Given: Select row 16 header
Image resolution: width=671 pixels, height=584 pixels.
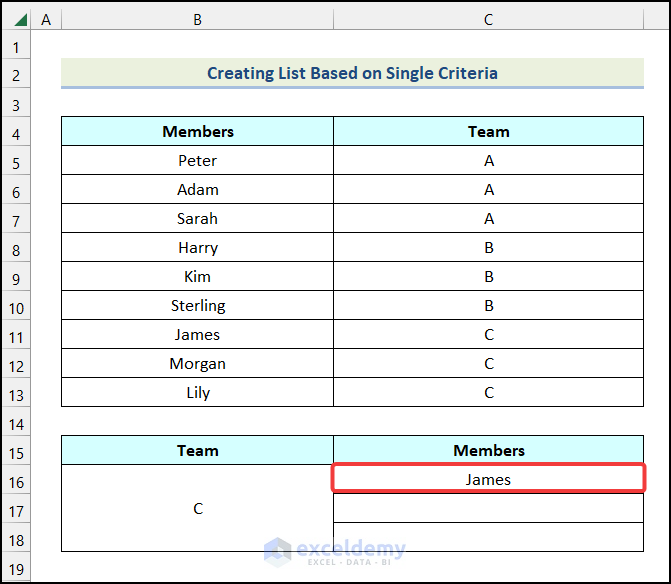Looking at the screenshot, I should [x=16, y=480].
